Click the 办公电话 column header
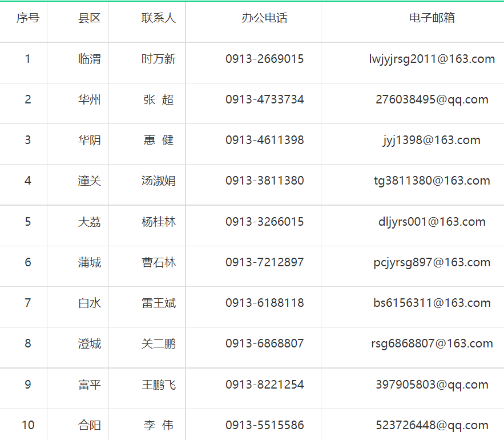The width and height of the screenshot is (504, 440). tap(264, 18)
